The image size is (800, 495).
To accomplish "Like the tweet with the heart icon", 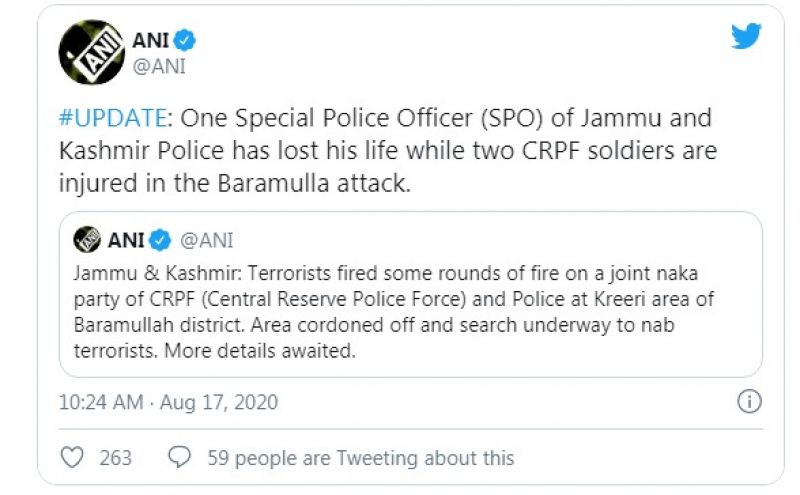I will click(73, 458).
